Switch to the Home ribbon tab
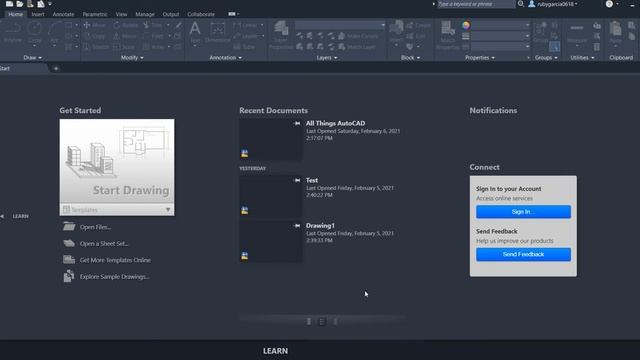 click(x=16, y=14)
